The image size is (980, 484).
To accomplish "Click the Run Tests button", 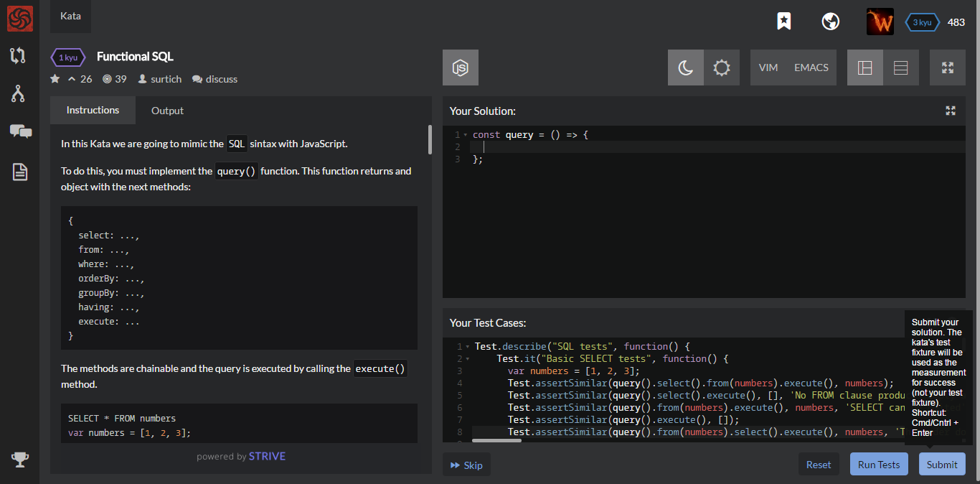I will tap(879, 465).
